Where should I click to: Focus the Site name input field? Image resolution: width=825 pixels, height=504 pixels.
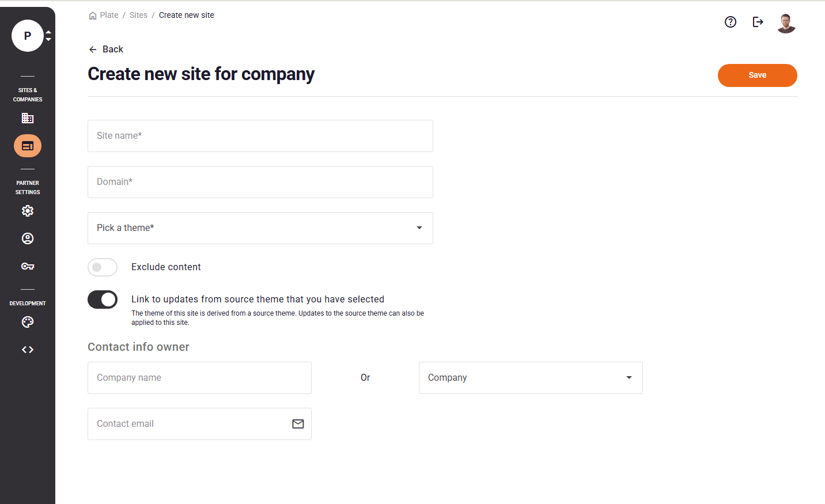click(x=260, y=136)
